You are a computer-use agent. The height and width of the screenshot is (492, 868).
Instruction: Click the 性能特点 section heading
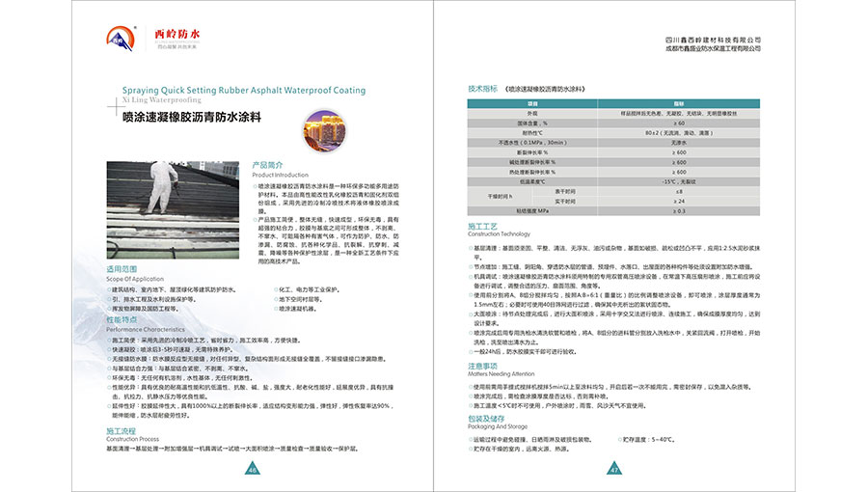[122, 320]
